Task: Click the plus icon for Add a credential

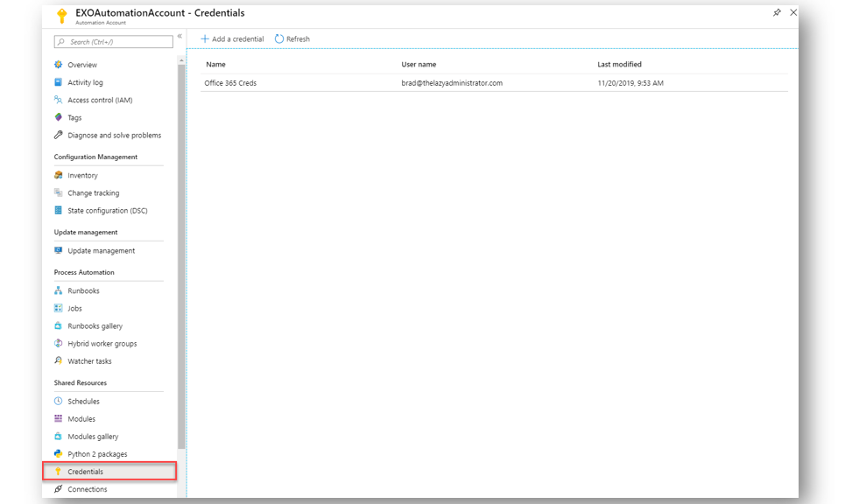Action: pyautogui.click(x=205, y=38)
